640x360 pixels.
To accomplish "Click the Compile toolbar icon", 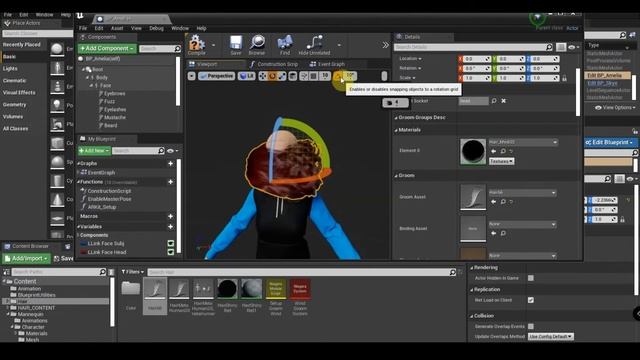I will 197,44.
